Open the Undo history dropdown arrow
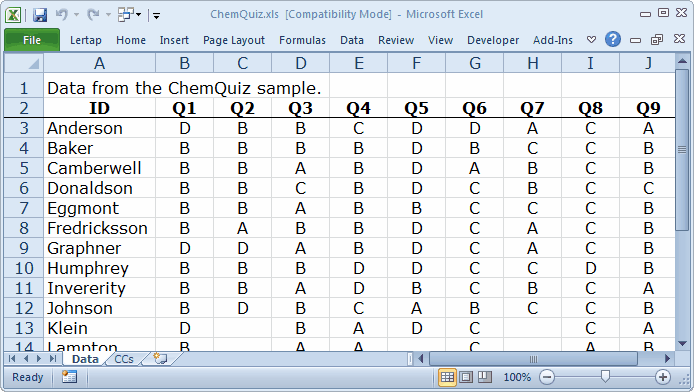 [76, 15]
